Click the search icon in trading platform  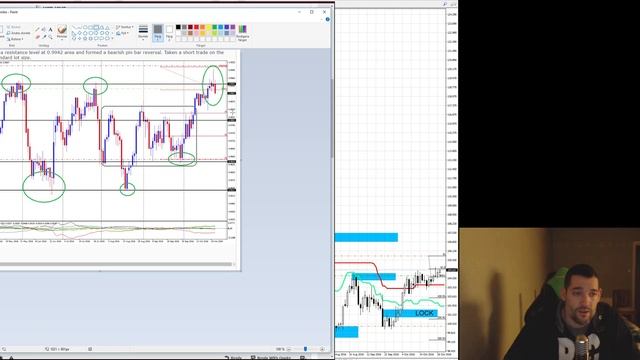pos(445,4)
